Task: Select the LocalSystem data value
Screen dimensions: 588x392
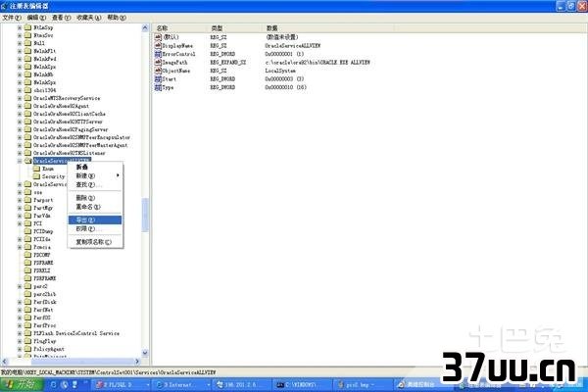Action: 280,71
